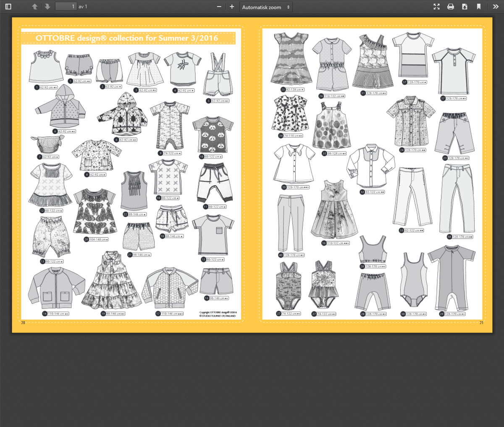Zoom in with the plus button
This screenshot has height=427, width=504.
(x=232, y=7)
